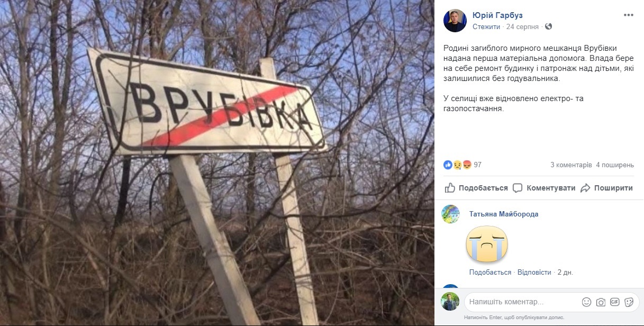Image resolution: width=644 pixels, height=326 pixels.
Task: Open Юрій Гарбуз profile picture
Action: click(455, 21)
